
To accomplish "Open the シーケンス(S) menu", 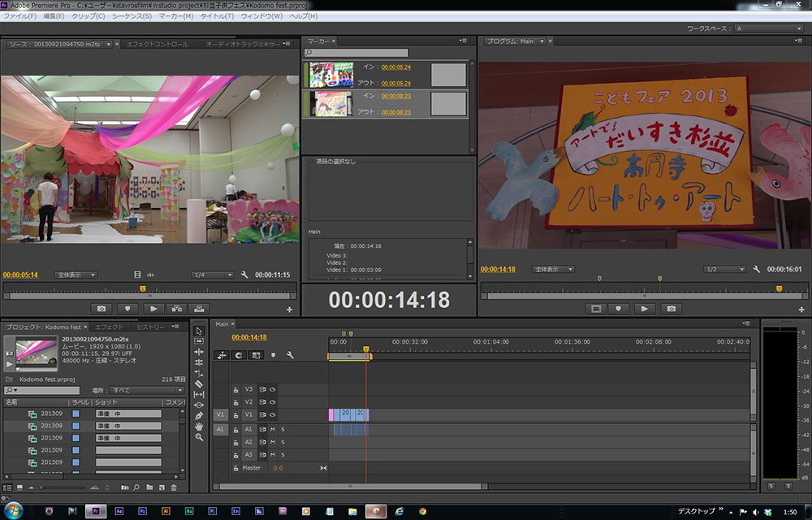I will [x=132, y=16].
